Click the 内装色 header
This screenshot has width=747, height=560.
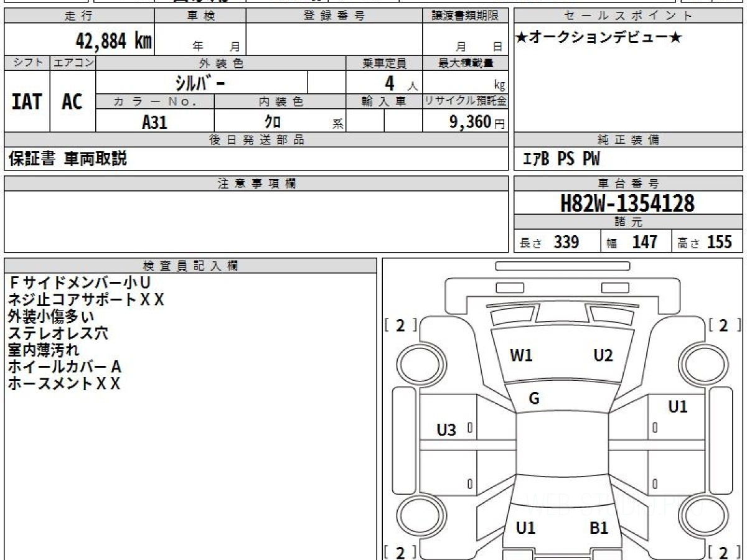[x=280, y=101]
